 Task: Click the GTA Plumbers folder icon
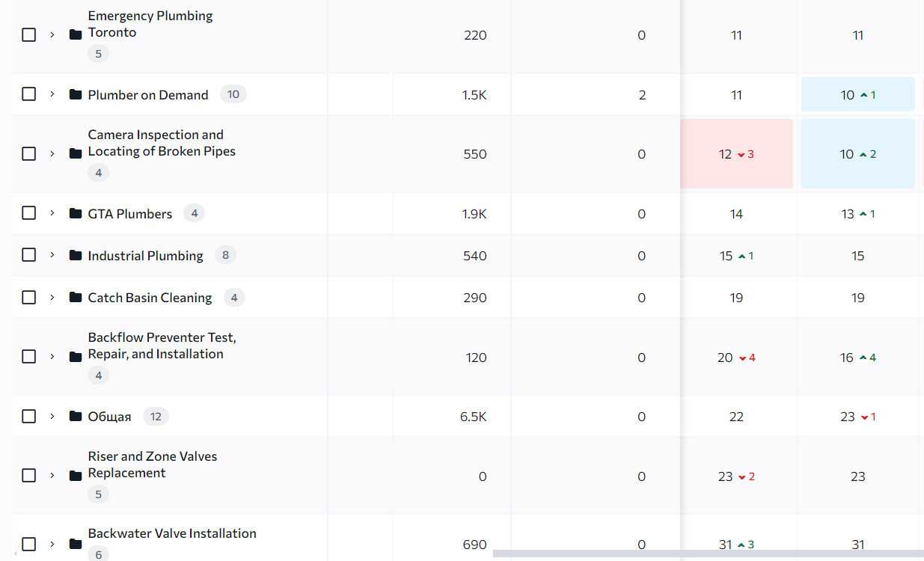pos(75,213)
